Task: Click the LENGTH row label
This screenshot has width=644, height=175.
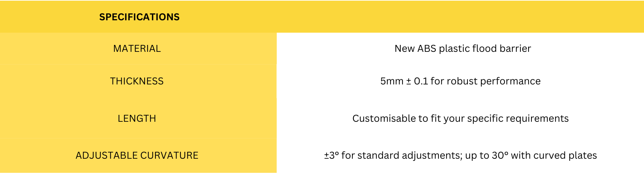Action: (137, 118)
